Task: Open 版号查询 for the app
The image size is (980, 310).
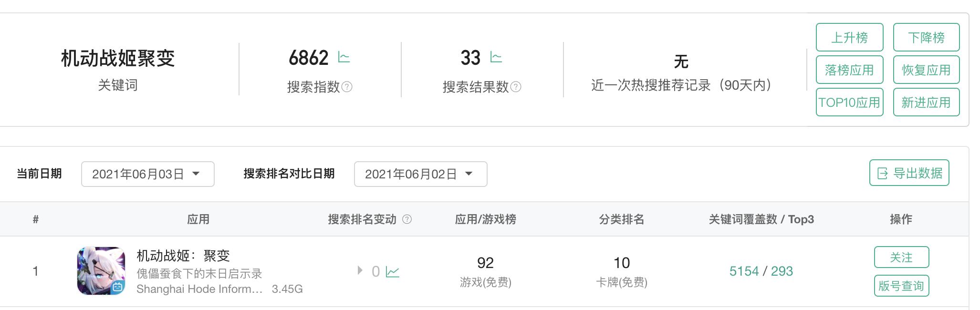Action: 901,286
